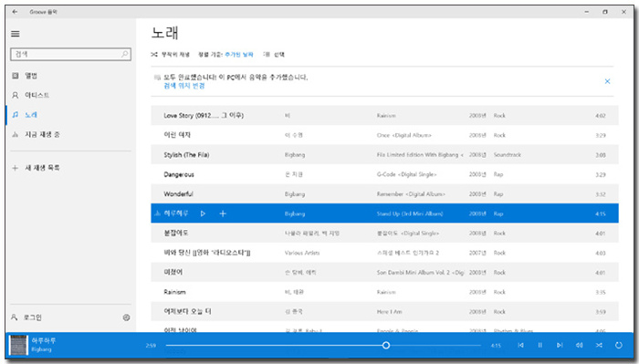Click duration 4:02 of Love Story
The image size is (639, 364).
pyautogui.click(x=601, y=116)
